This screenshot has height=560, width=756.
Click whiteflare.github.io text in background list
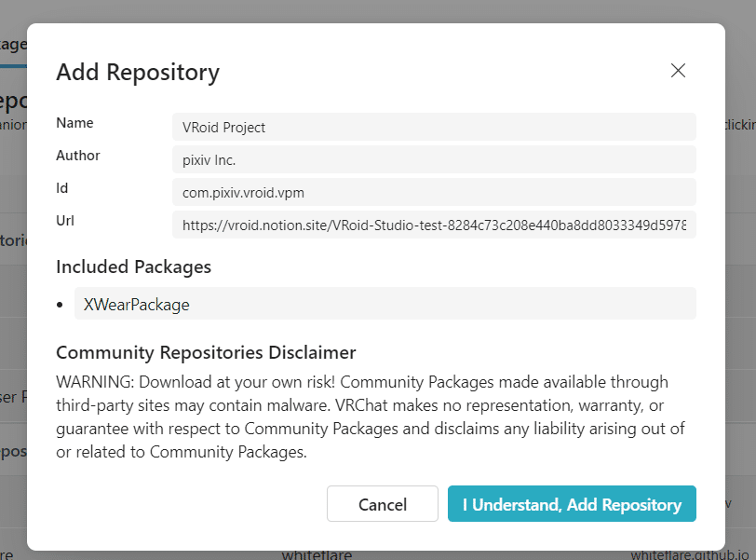point(690,554)
